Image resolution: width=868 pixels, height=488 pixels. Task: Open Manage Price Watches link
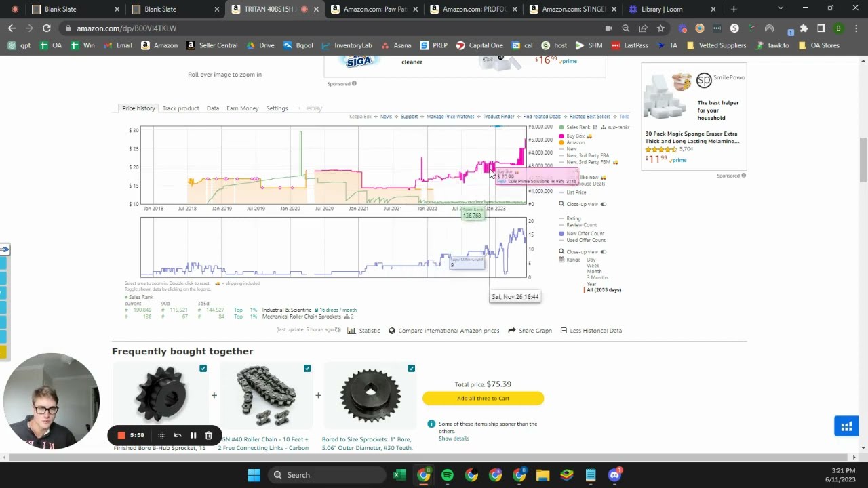coord(450,117)
